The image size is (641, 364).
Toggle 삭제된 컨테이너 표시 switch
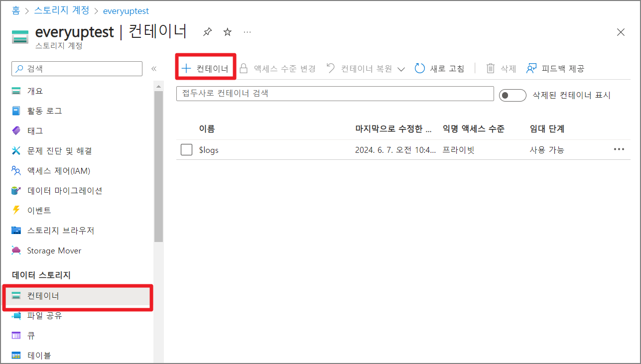click(x=513, y=95)
